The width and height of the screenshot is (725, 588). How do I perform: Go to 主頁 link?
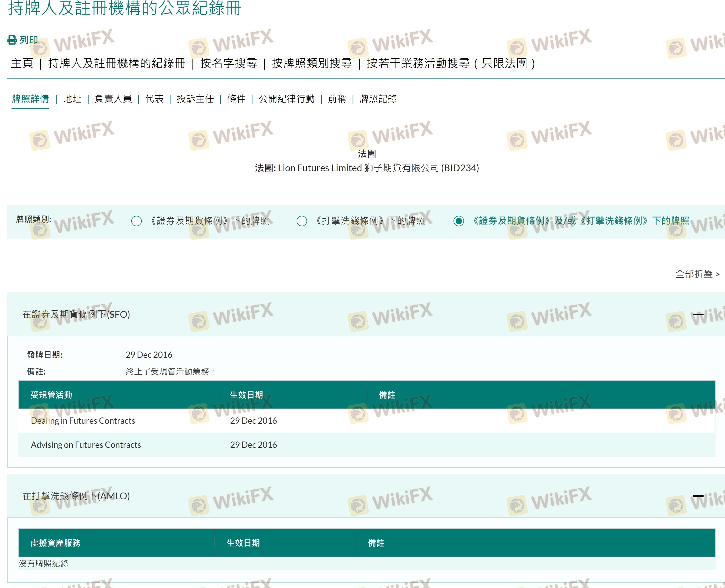click(22, 63)
